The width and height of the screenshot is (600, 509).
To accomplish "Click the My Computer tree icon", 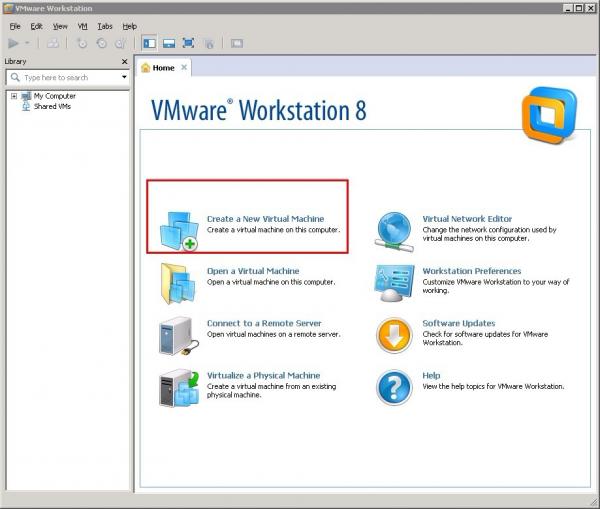I will (26, 96).
